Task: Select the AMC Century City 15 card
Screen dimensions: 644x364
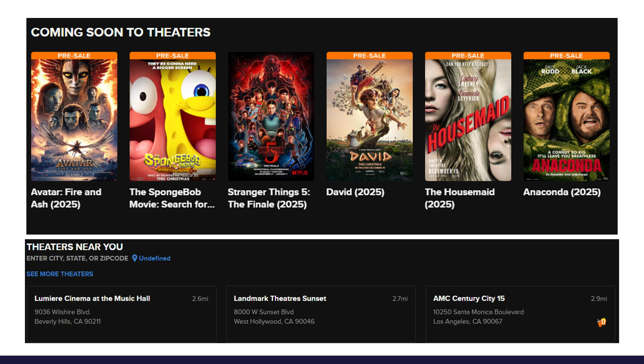Action: pos(520,314)
